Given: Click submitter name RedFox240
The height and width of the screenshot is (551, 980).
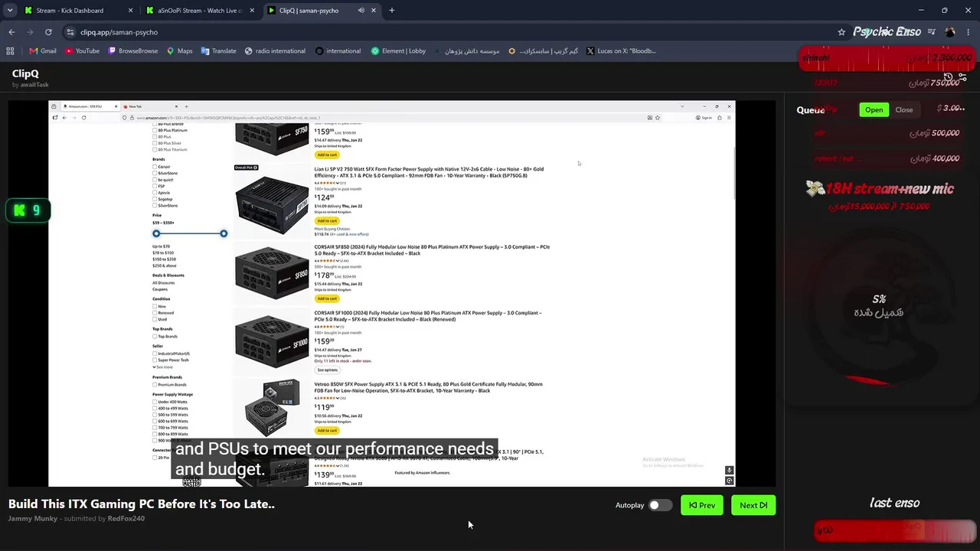Looking at the screenshot, I should point(126,518).
